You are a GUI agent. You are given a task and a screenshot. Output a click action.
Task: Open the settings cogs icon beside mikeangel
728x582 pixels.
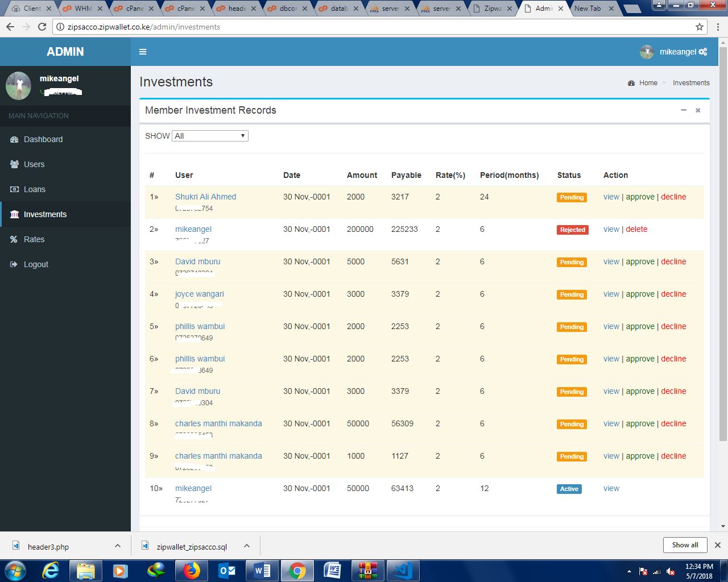pos(703,52)
